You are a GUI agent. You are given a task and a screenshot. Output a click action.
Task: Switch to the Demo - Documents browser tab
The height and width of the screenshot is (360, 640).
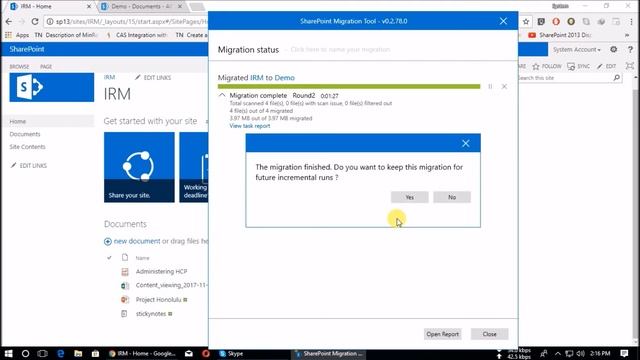point(141,7)
